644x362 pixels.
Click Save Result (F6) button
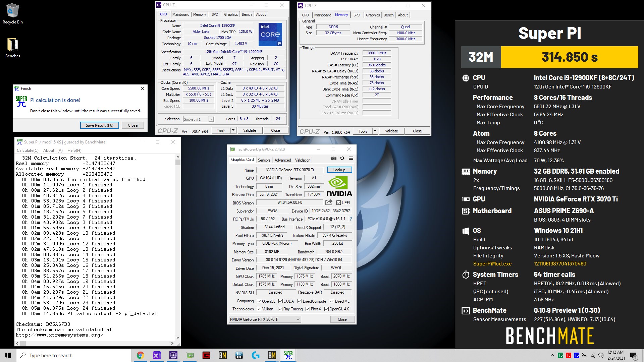click(100, 125)
